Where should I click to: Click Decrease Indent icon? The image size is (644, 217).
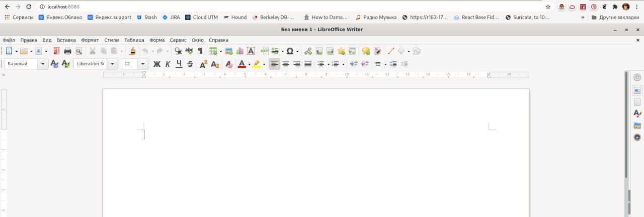[x=365, y=64]
